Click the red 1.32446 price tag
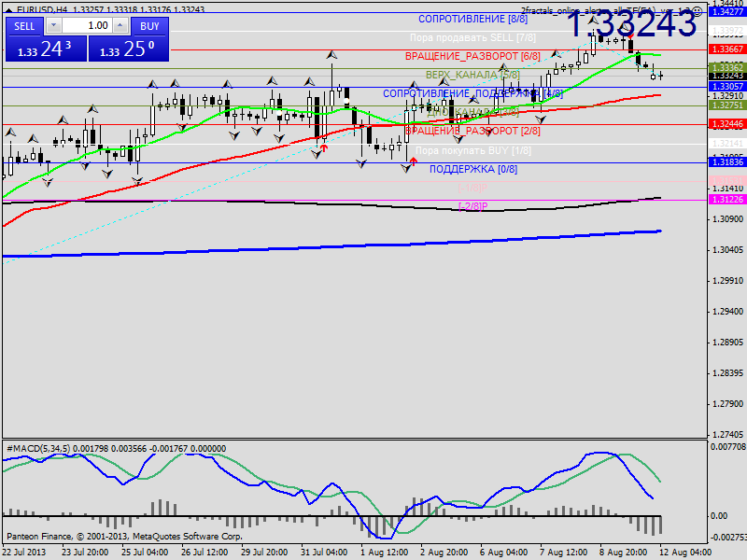This screenshot has height=560, width=747. (x=726, y=124)
